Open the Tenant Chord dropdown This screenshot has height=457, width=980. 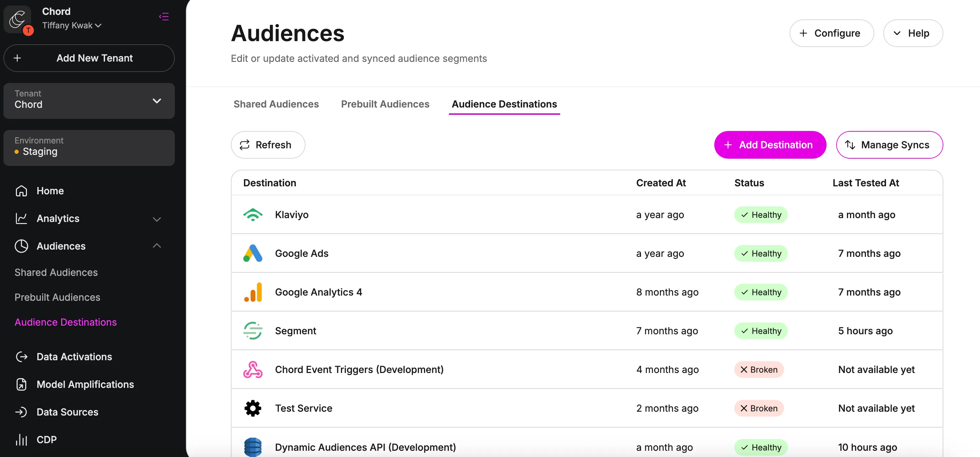(x=89, y=101)
